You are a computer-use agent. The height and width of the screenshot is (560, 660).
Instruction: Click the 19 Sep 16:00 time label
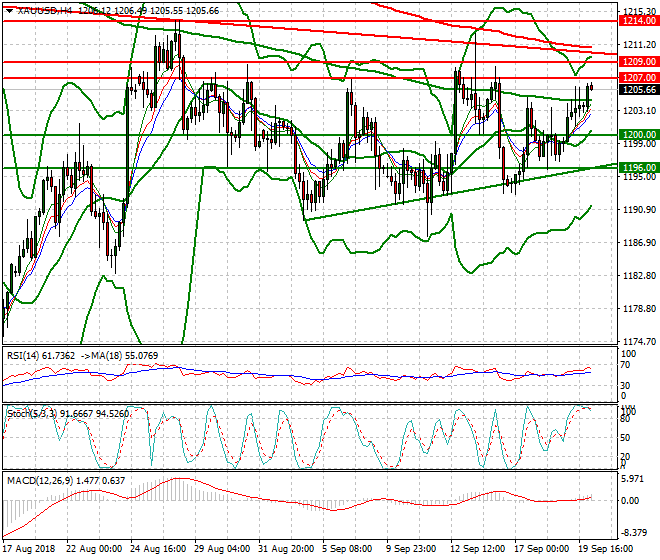tap(605, 549)
